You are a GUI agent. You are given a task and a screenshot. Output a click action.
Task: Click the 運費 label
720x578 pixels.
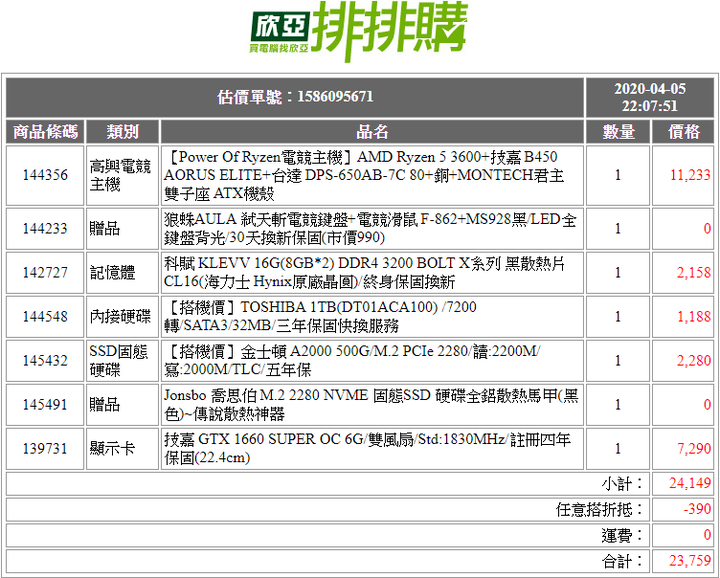(x=623, y=535)
